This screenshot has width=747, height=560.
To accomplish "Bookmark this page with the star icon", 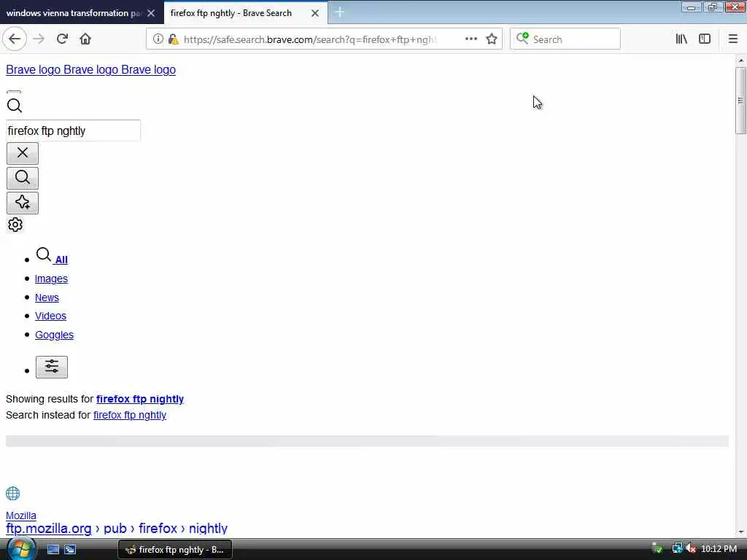I will coord(492,39).
